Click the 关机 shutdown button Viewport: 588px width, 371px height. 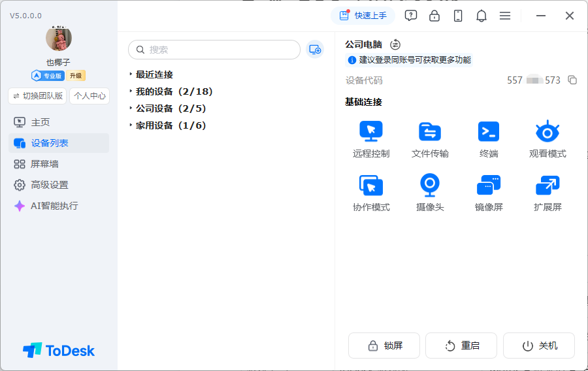coord(539,346)
